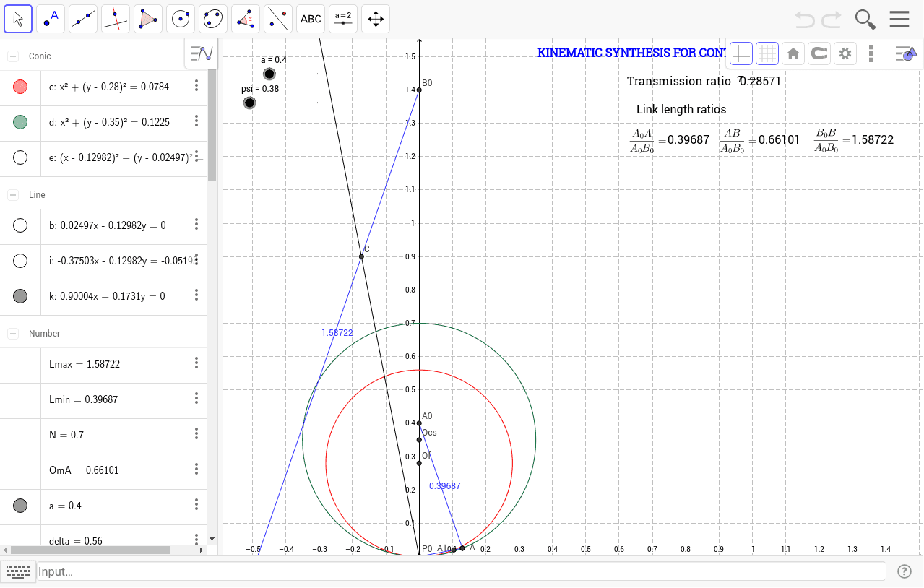Select the Slider a=2 tool
The image size is (924, 588).
[x=343, y=19]
